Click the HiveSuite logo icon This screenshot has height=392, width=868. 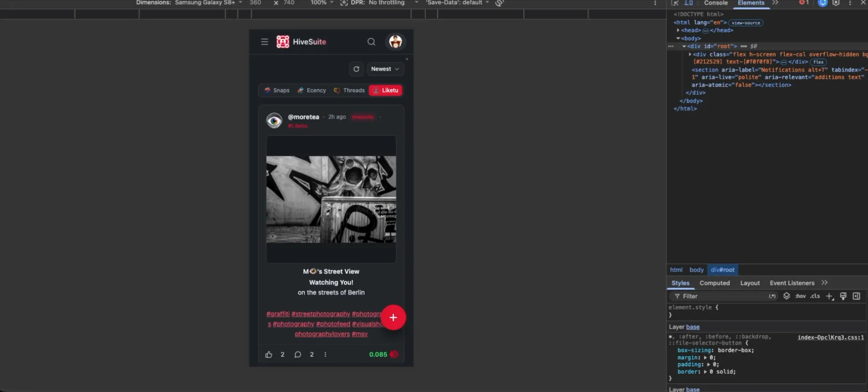tap(283, 41)
